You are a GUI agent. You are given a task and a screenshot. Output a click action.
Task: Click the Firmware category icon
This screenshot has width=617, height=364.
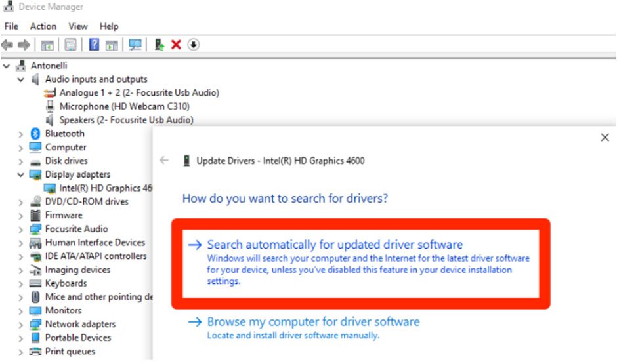[35, 215]
